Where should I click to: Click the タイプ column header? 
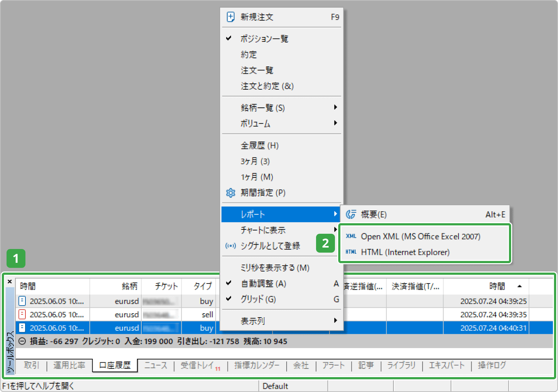199,286
